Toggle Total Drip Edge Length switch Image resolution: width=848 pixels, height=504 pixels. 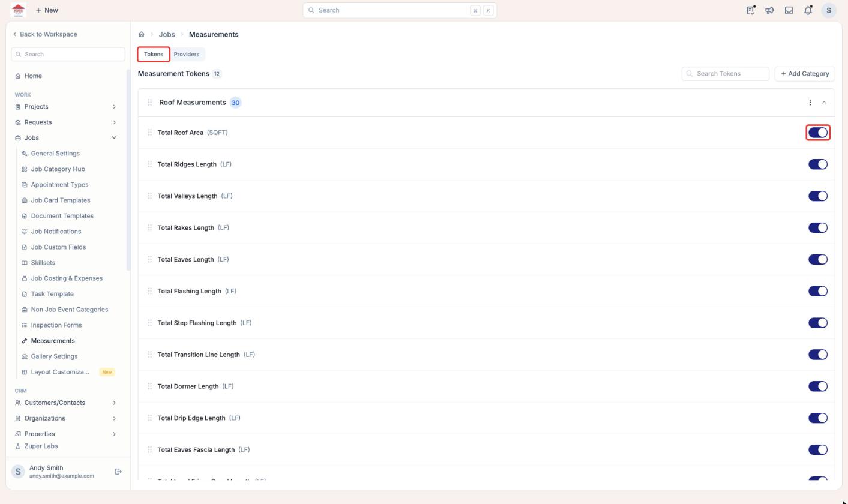(x=818, y=419)
